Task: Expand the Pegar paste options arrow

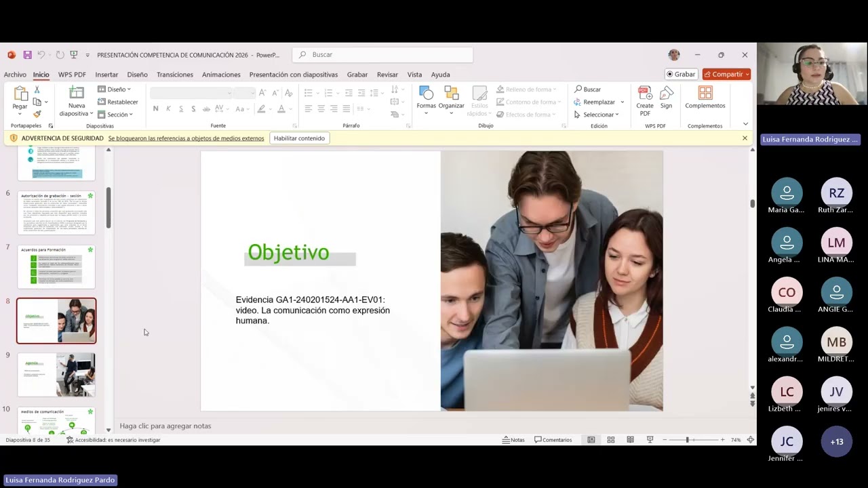Action: point(20,114)
